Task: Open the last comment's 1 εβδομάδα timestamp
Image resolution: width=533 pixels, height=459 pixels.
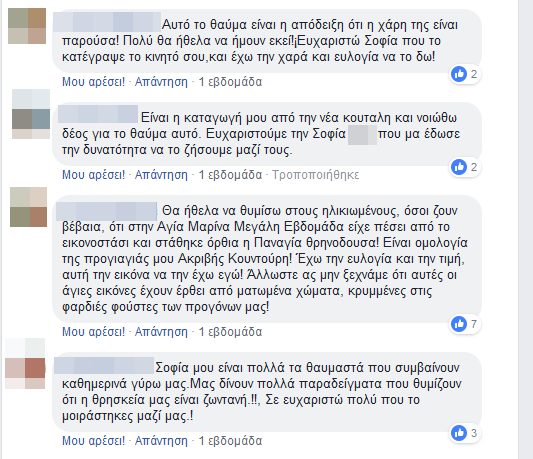Action: click(x=230, y=441)
